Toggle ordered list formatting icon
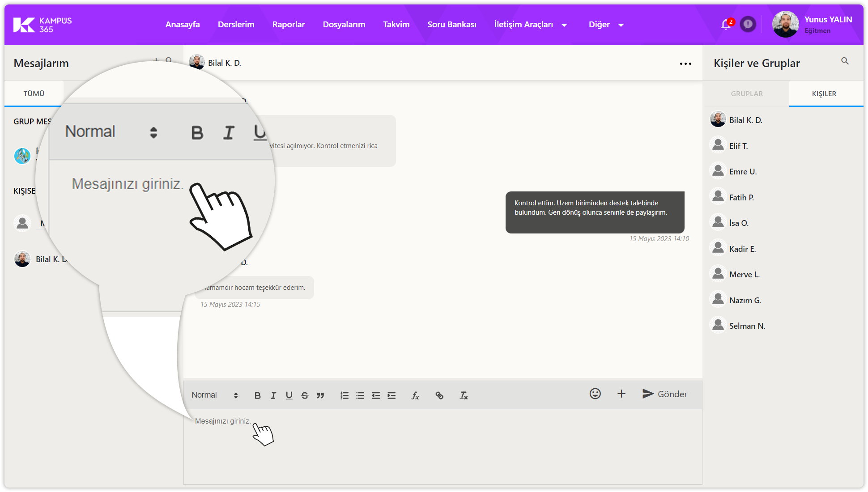Image resolution: width=868 pixels, height=492 pixels. click(345, 395)
